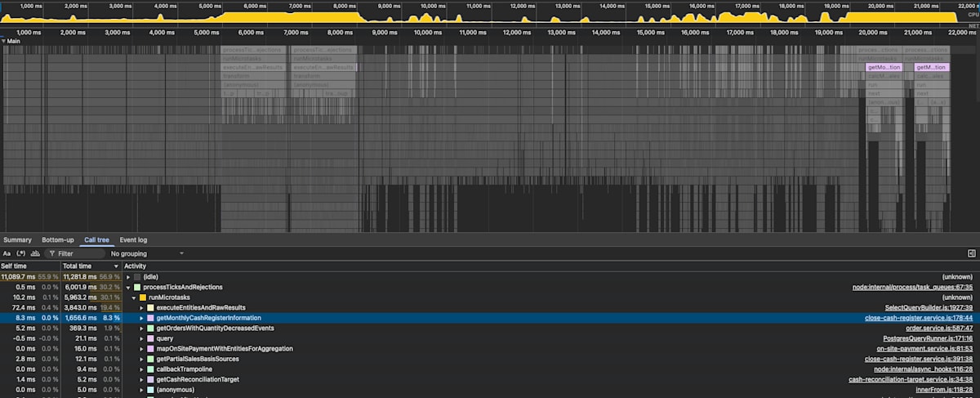Expand the getCashReconciliationTarget row
This screenshot has height=398, width=980.
141,379
